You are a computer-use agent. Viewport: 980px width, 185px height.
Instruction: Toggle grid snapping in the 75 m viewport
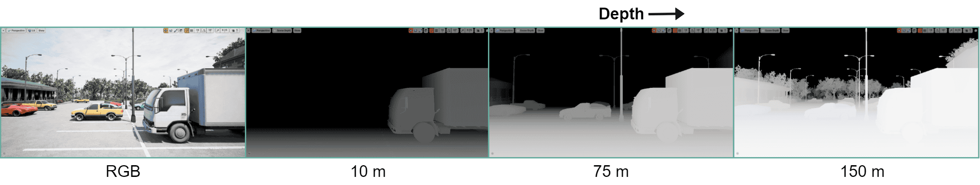point(680,31)
